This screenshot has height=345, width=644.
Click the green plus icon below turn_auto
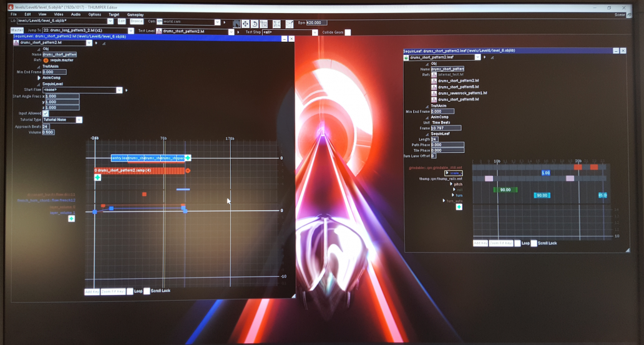[x=459, y=207]
